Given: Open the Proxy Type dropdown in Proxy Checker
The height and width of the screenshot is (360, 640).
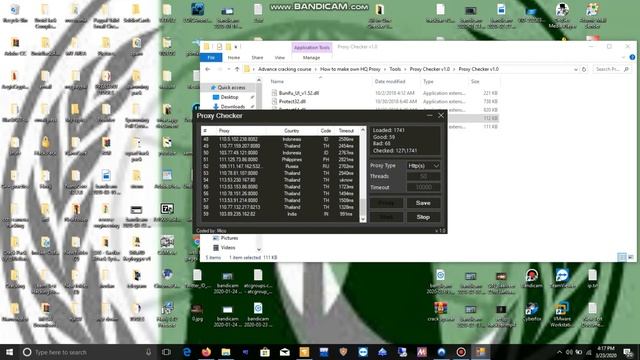Looking at the screenshot, I should pos(423,166).
